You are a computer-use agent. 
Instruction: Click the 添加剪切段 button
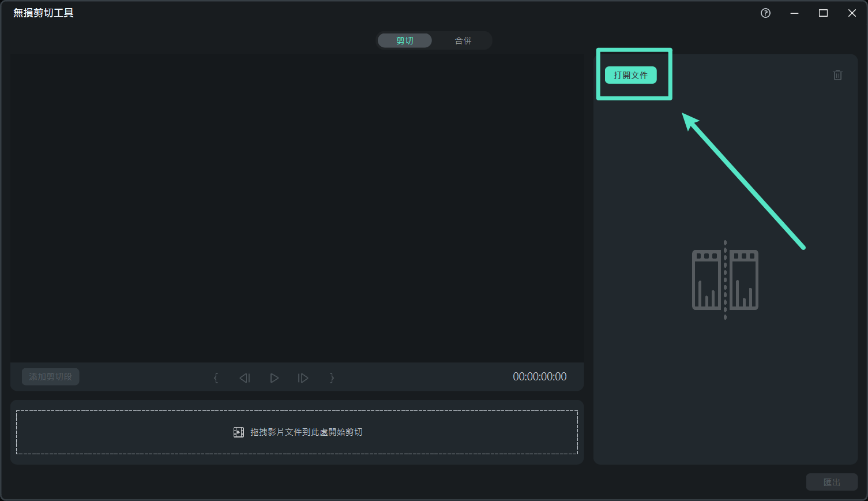(51, 377)
